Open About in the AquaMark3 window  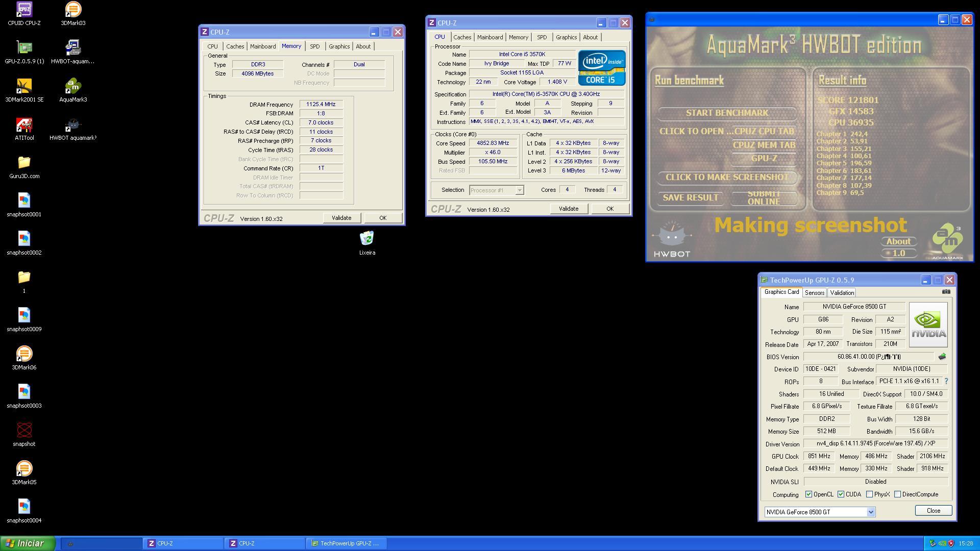coord(898,241)
